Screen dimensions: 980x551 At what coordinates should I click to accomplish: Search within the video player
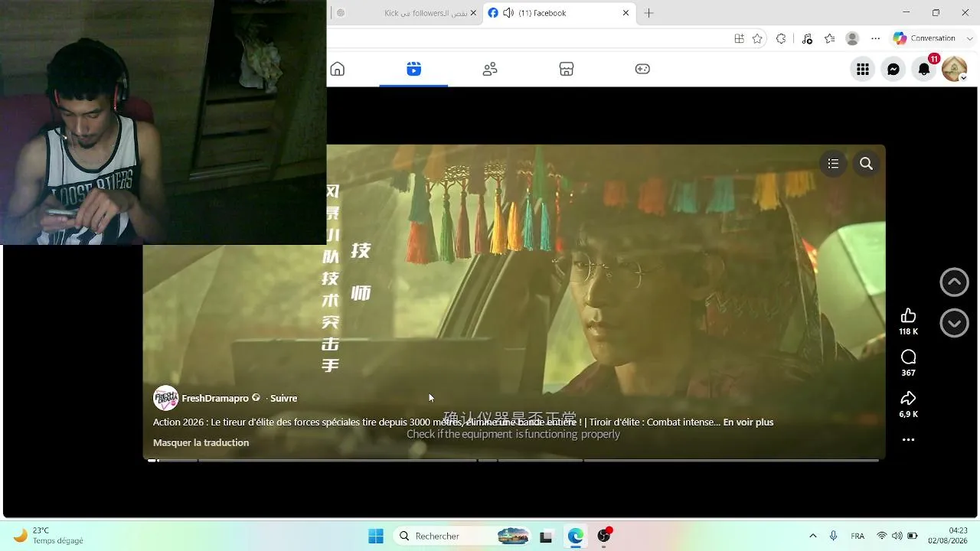click(866, 164)
